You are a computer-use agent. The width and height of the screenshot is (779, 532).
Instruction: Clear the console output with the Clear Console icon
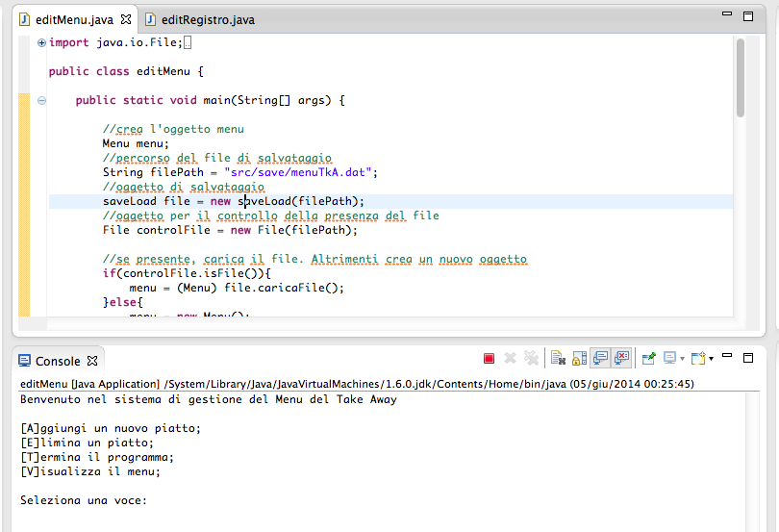coord(558,358)
